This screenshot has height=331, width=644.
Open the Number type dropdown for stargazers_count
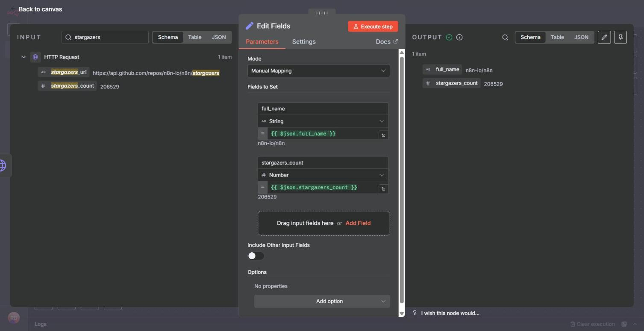coord(323,175)
